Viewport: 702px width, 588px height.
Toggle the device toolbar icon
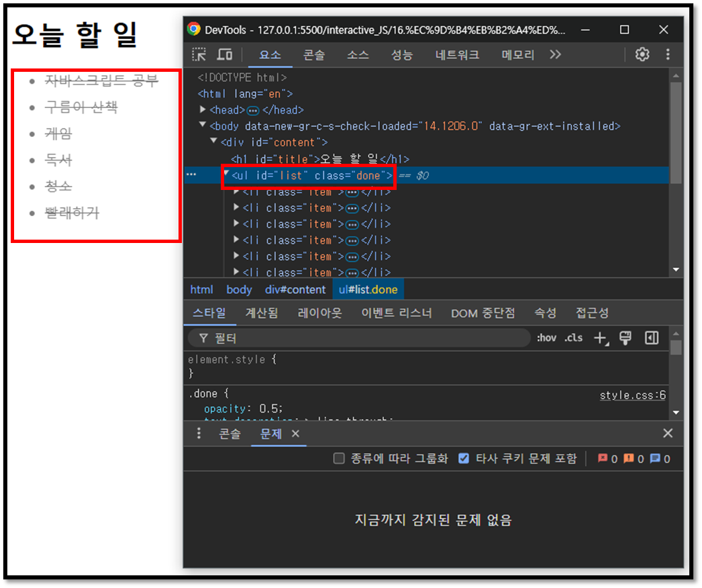[x=225, y=54]
